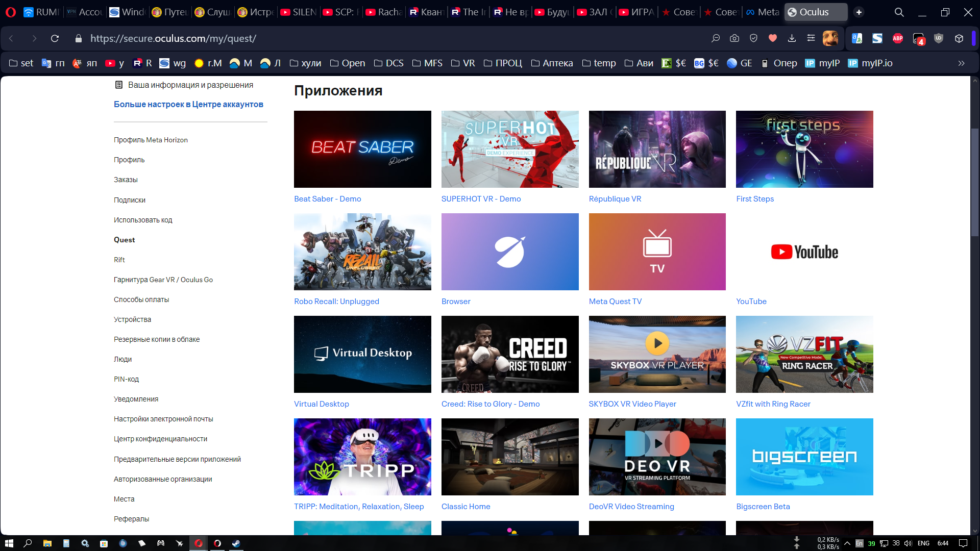
Task: Open the Beat Saber - Demo link
Action: [327, 199]
